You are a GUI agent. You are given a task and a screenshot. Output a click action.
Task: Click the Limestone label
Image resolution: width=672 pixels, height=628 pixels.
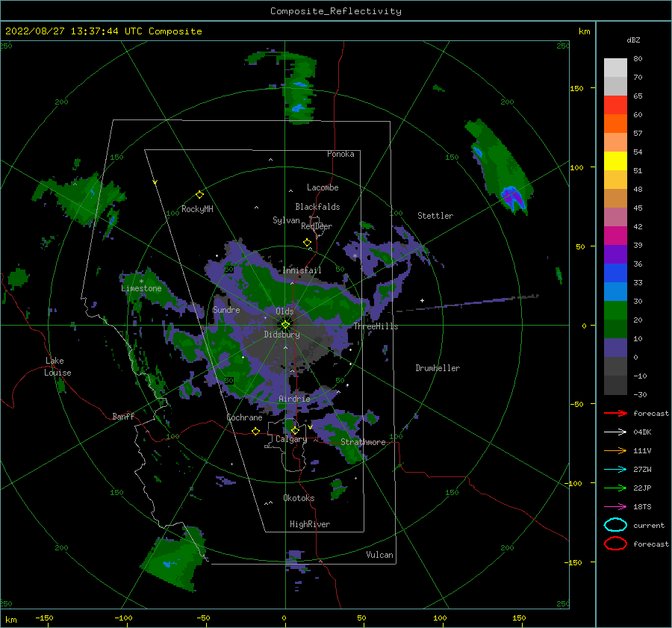click(x=141, y=288)
